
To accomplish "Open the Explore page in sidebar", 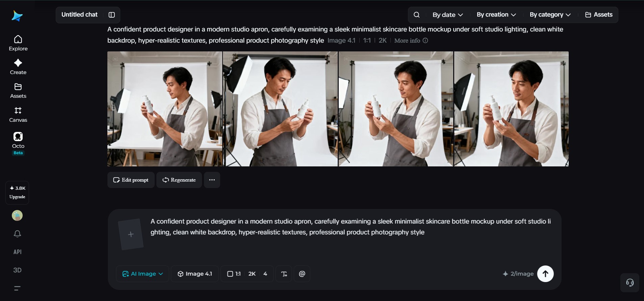I will [18, 43].
